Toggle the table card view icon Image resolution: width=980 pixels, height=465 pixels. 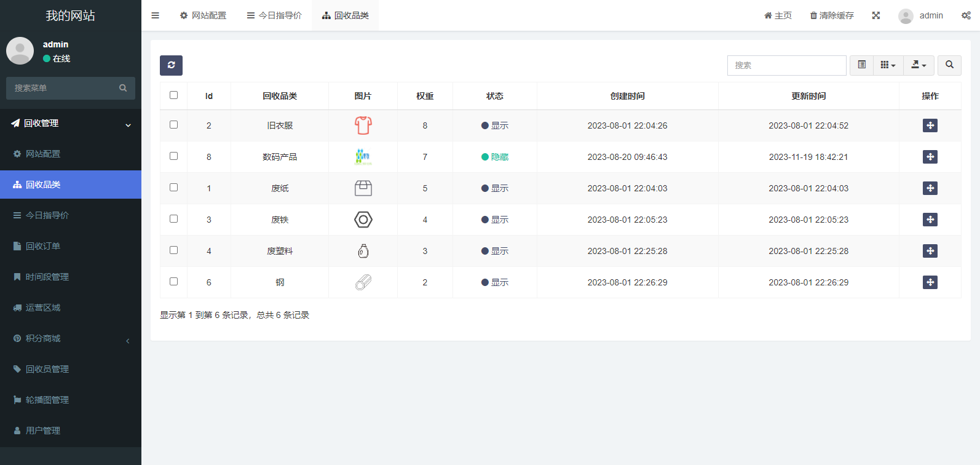tap(861, 65)
